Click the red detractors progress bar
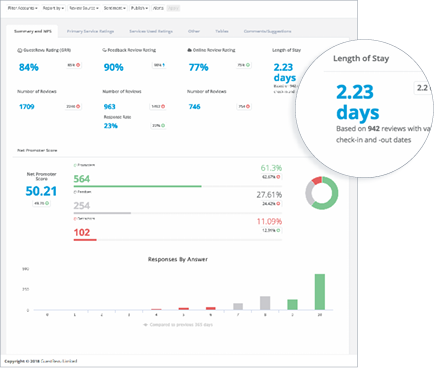Viewport: 436px width, 368px height. tap(85, 240)
